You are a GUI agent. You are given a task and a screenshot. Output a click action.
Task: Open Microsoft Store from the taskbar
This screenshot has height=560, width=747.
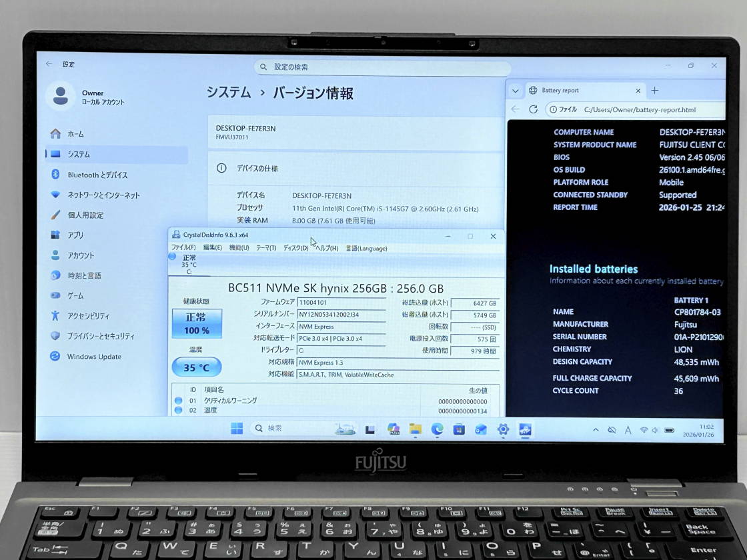coord(459,429)
